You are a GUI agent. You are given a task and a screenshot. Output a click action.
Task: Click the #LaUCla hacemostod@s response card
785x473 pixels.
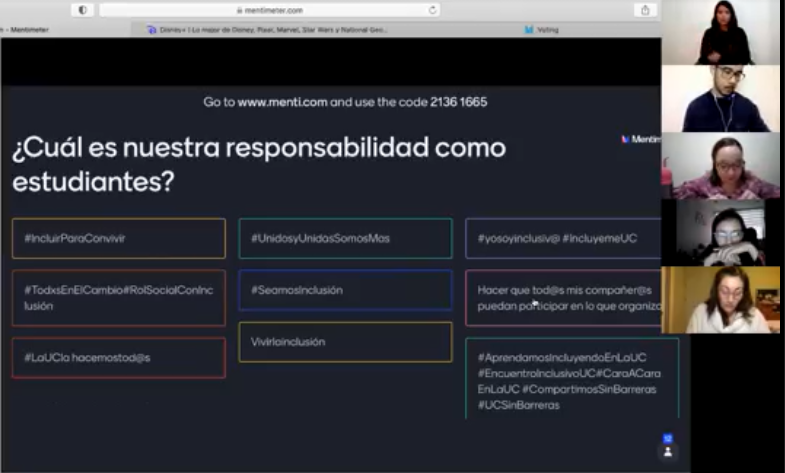pos(119,357)
